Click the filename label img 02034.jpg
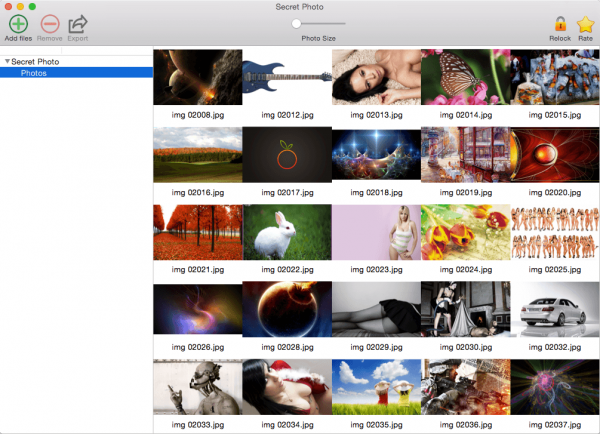Screen dimensions: 600x434 coord(287,424)
